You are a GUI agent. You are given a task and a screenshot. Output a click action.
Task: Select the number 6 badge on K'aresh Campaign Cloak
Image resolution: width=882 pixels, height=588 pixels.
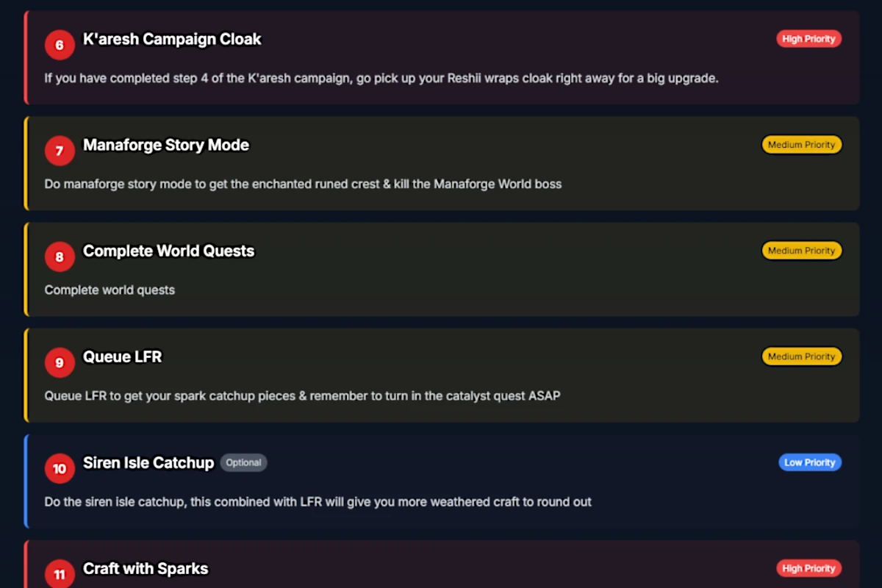60,45
